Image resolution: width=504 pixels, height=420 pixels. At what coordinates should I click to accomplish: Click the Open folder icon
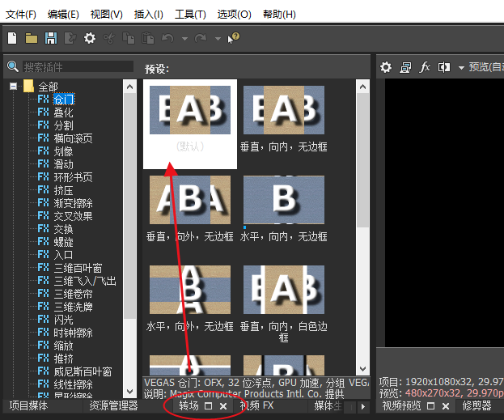coord(32,38)
